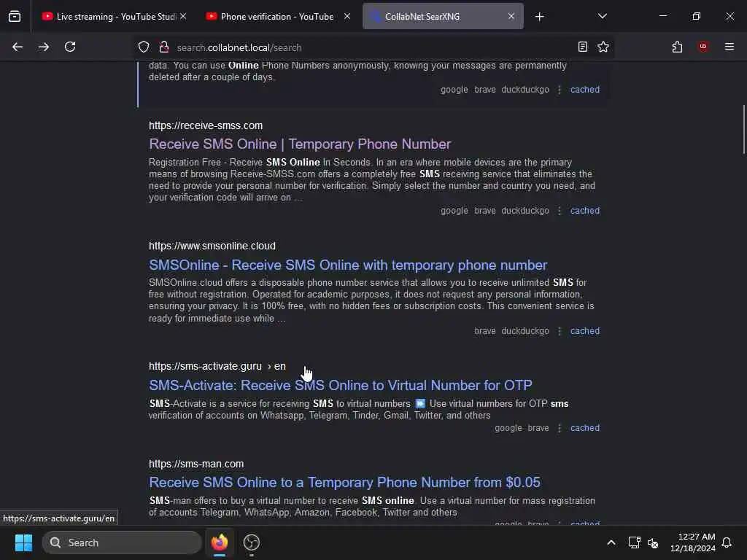This screenshot has width=747, height=560.
Task: Click google engine label under receive-smss result
Action: (x=454, y=211)
